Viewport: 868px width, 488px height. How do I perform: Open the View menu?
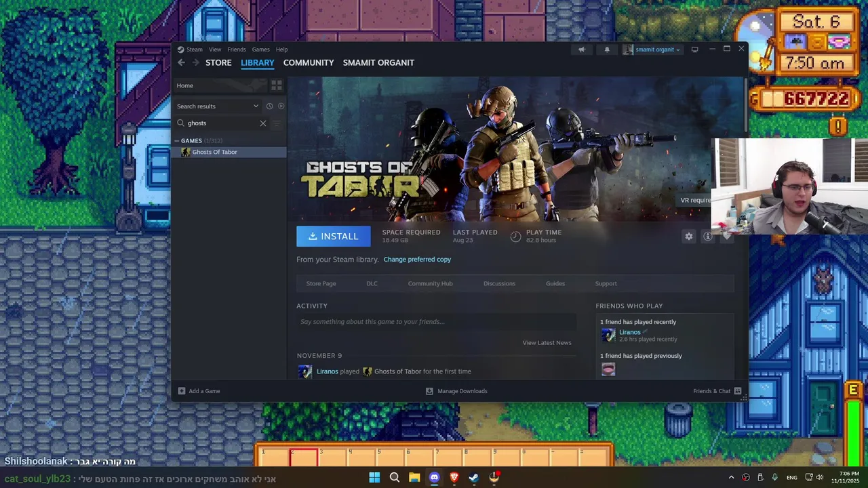click(x=215, y=49)
